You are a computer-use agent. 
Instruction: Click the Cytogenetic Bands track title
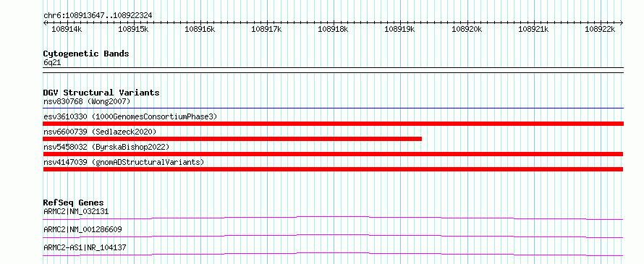tap(86, 54)
